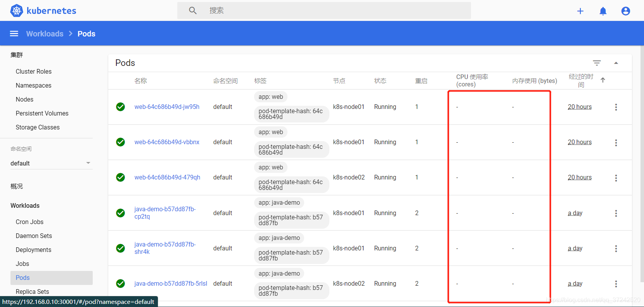The width and height of the screenshot is (644, 307).
Task: Open Persistent Volumes in sidebar
Action: (x=42, y=113)
